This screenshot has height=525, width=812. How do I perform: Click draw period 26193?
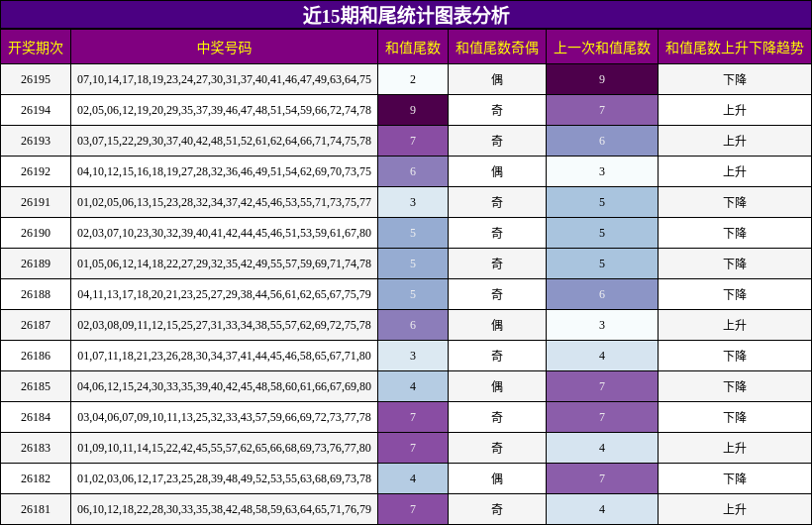click(x=36, y=141)
